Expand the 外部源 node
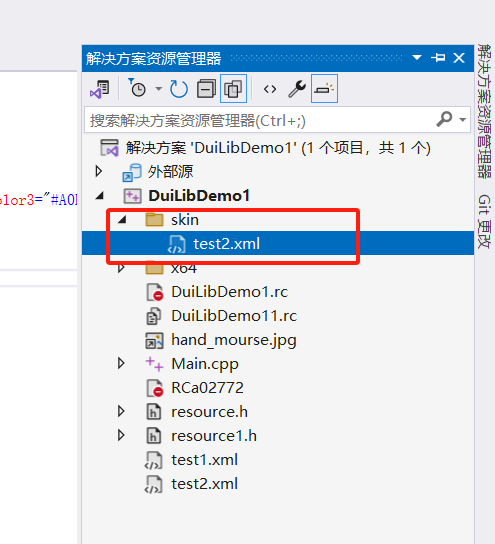This screenshot has width=495, height=544. (99, 171)
